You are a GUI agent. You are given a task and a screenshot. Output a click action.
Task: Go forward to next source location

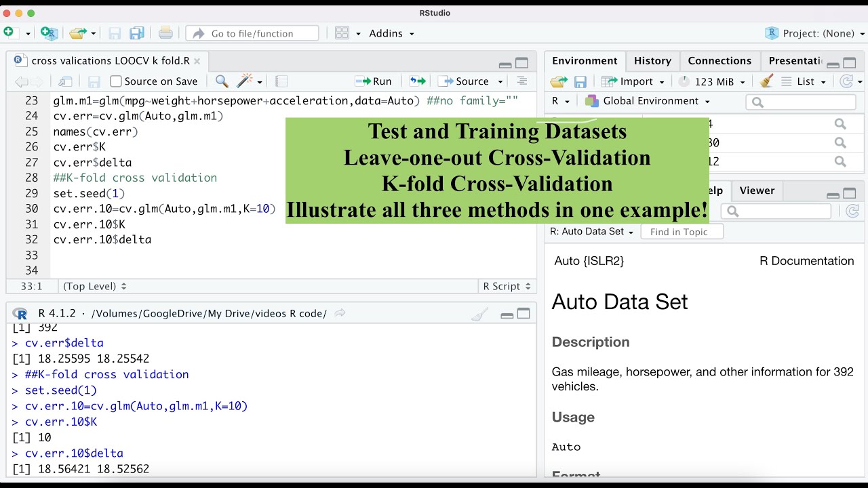click(x=37, y=81)
